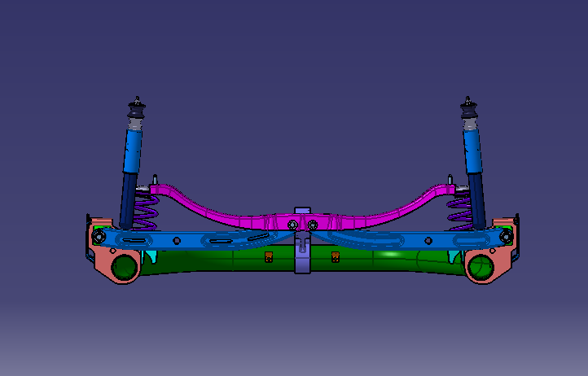Click the right center bolt on magenta member
The image size is (588, 376).
point(313,225)
